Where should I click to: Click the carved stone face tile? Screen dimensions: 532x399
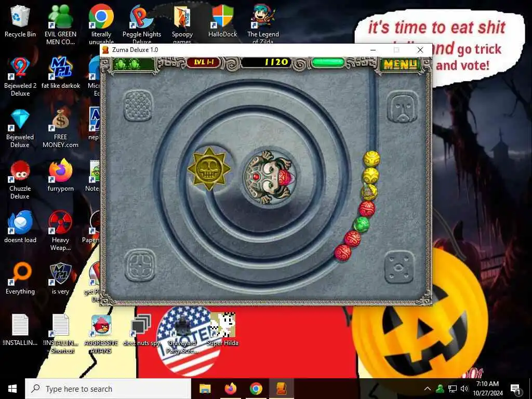click(x=403, y=108)
